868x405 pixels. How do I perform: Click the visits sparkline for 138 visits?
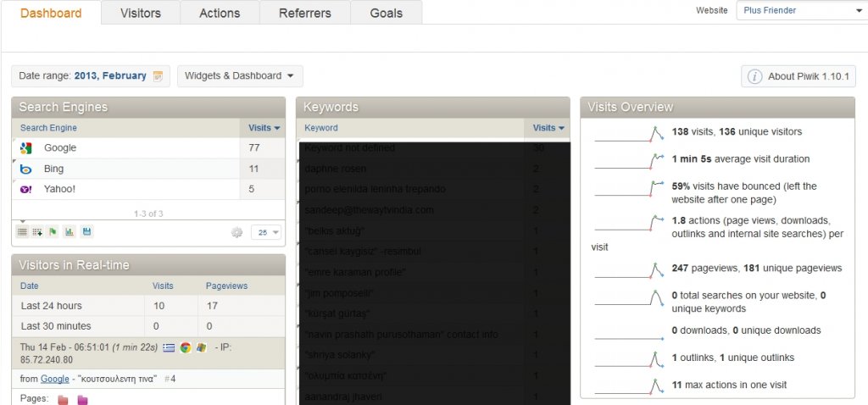coord(629,134)
